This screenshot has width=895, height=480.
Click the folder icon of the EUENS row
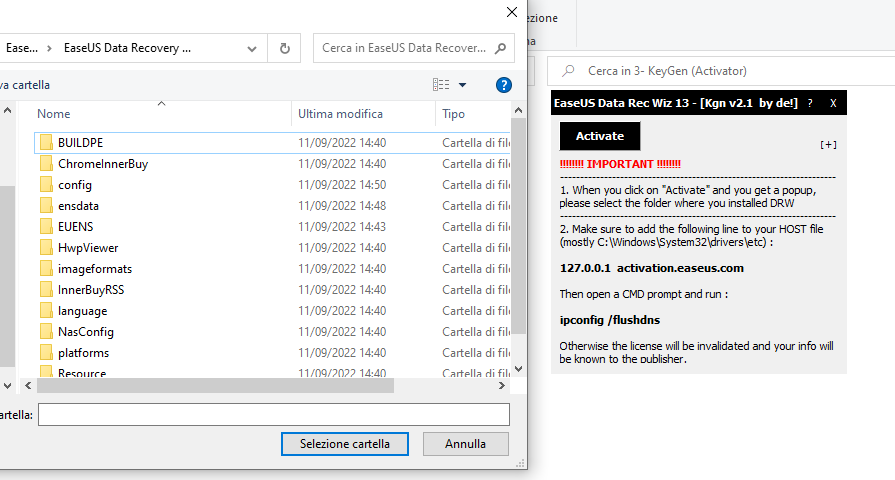[x=46, y=227]
